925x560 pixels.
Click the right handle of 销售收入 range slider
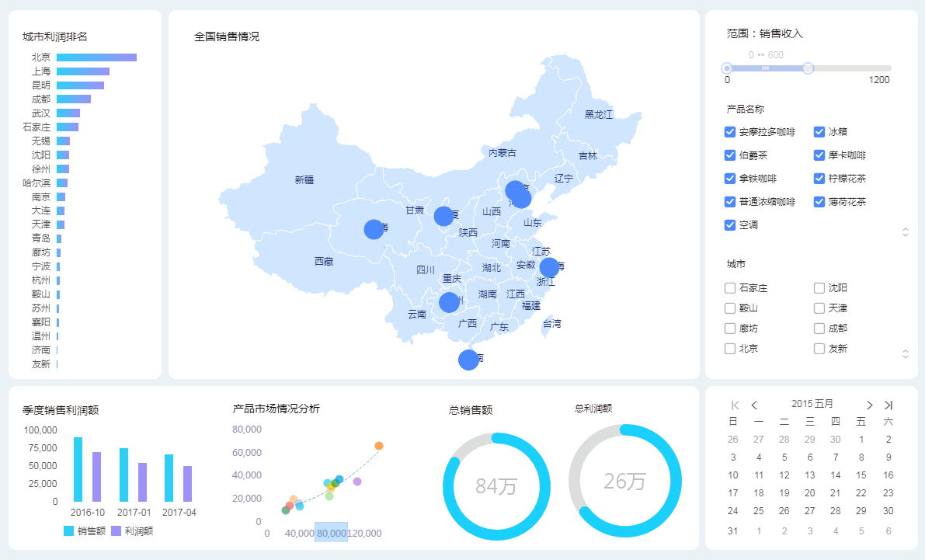point(808,68)
